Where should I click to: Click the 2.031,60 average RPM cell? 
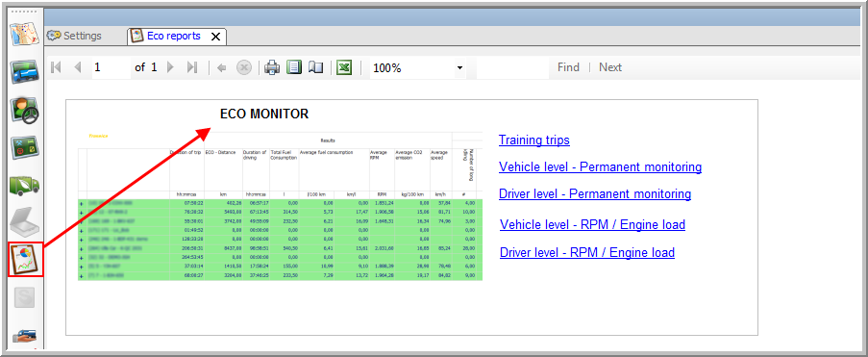tap(383, 248)
